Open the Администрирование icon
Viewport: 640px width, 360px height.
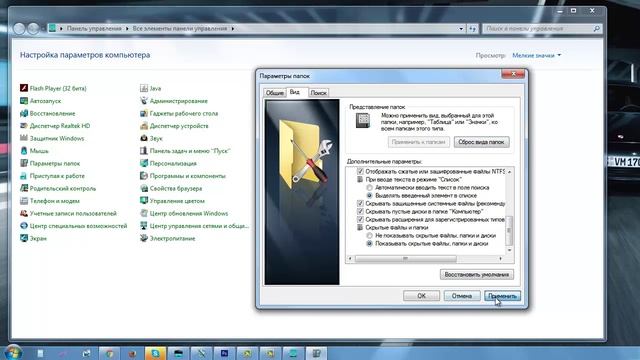[x=144, y=101]
